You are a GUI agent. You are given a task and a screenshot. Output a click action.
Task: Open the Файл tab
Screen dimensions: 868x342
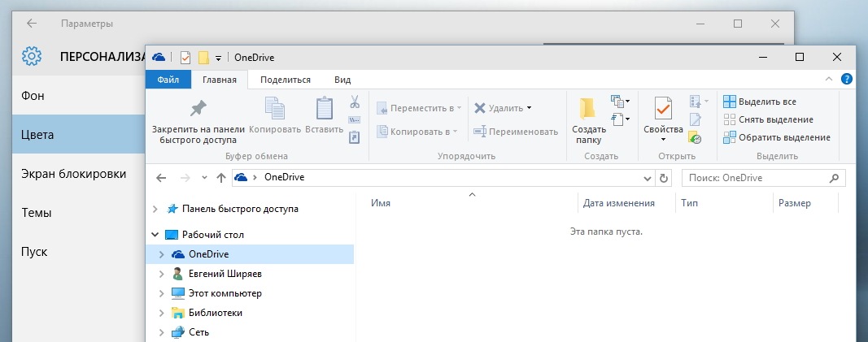(168, 80)
